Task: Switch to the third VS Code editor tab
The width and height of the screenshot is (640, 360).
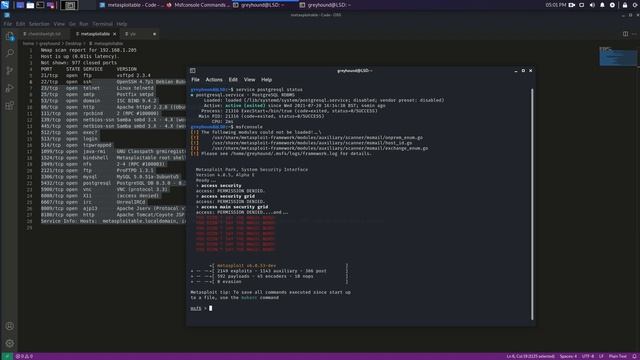Action: (140, 34)
